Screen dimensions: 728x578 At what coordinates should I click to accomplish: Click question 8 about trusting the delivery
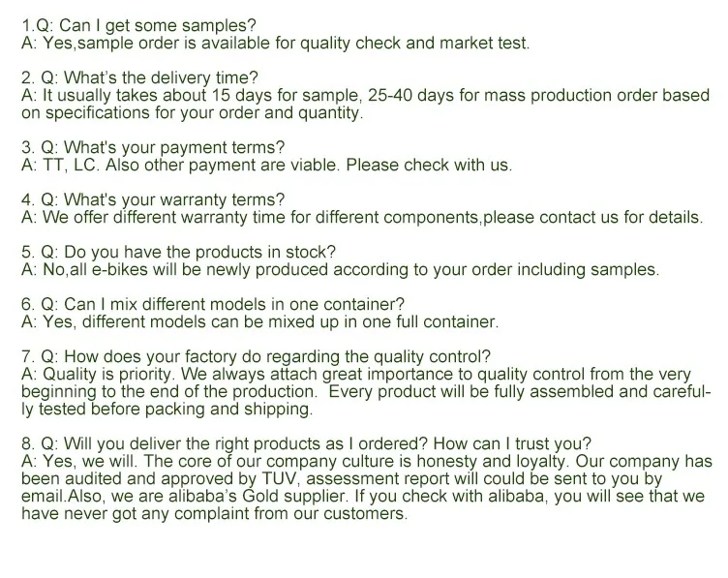306,444
